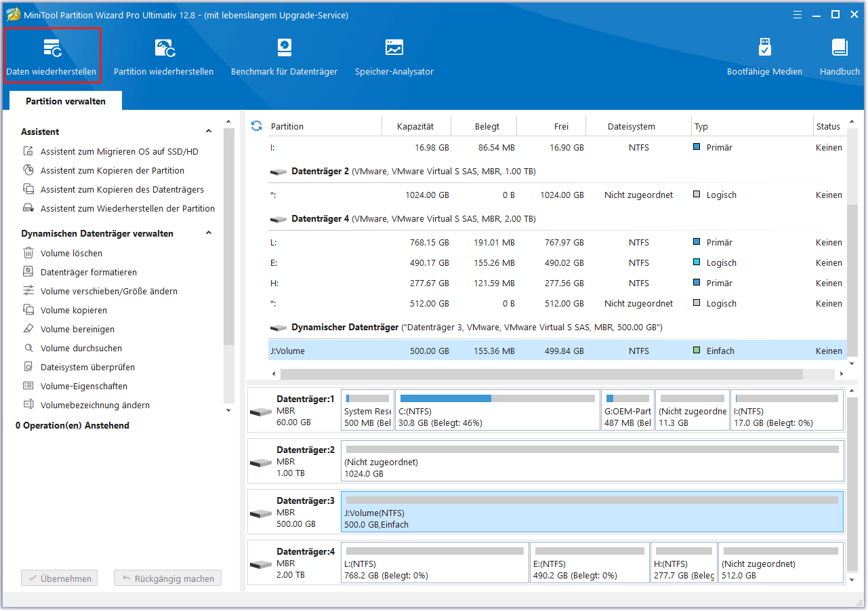
Task: Start Assistent zum Wiederherstellen der Partition
Action: click(119, 209)
